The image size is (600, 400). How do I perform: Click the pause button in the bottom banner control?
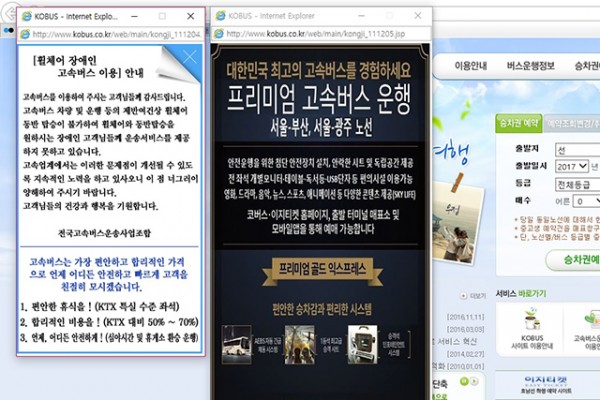coord(464,381)
